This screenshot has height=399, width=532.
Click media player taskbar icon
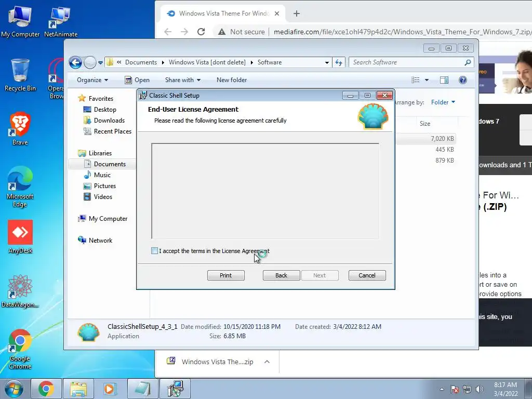[110, 389]
